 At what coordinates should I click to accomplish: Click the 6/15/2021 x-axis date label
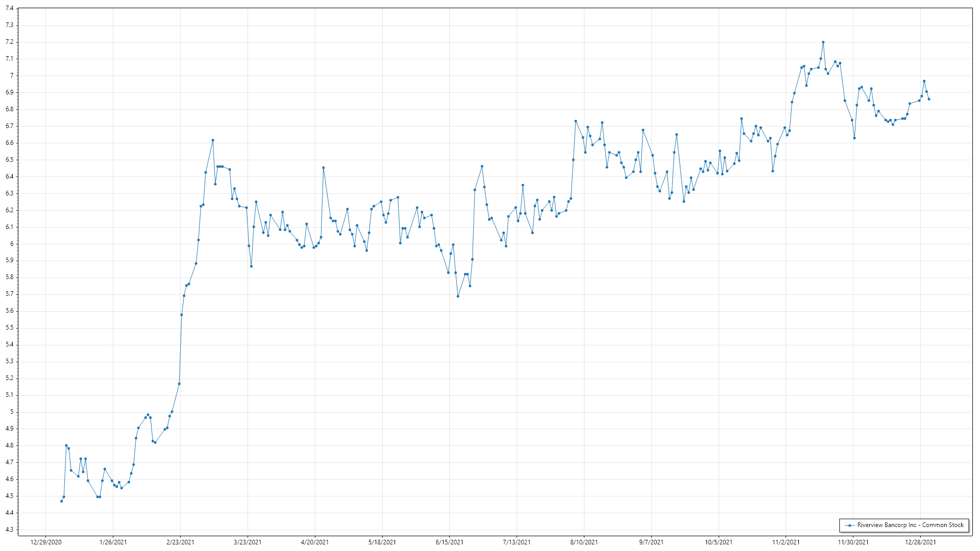450,542
